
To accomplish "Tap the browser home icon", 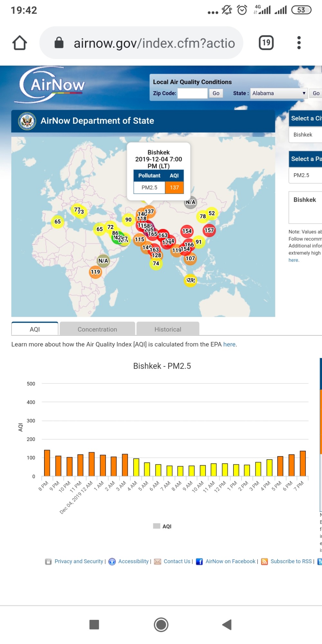I will point(20,43).
